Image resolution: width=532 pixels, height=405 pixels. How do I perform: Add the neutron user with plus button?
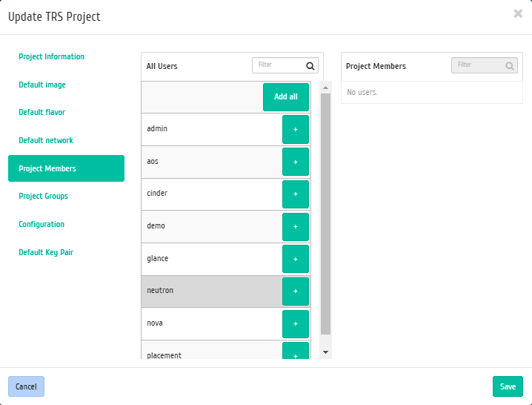click(296, 292)
